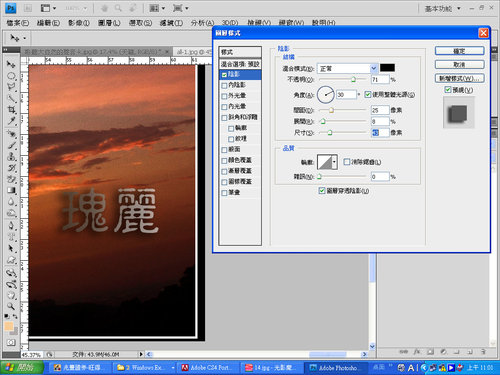Image resolution: width=500 pixels, height=375 pixels.
Task: Enable the 外光暈 outer glow style
Action: tap(224, 96)
